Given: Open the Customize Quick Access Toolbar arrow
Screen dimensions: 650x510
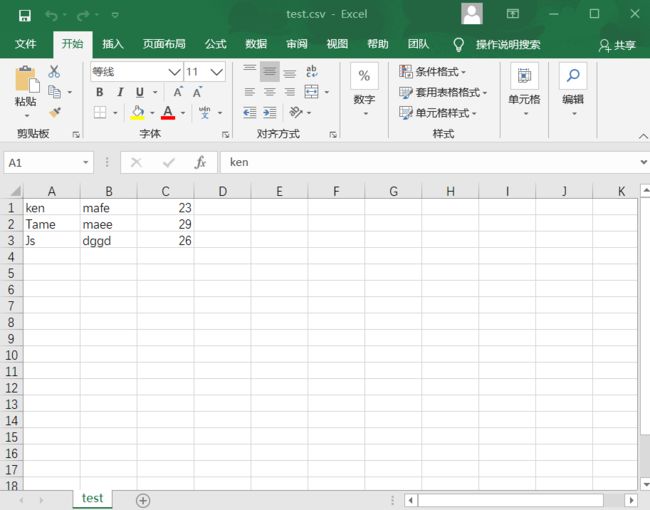Looking at the screenshot, I should pos(115,16).
